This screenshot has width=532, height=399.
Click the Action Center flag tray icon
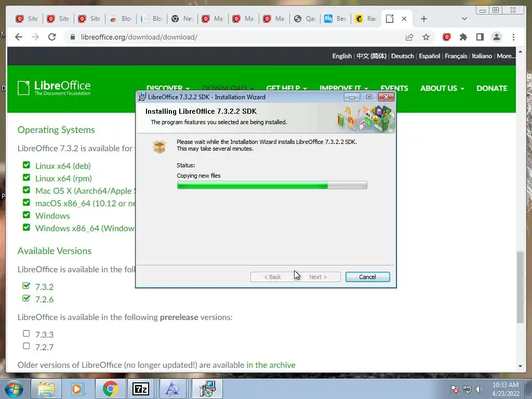point(455,389)
